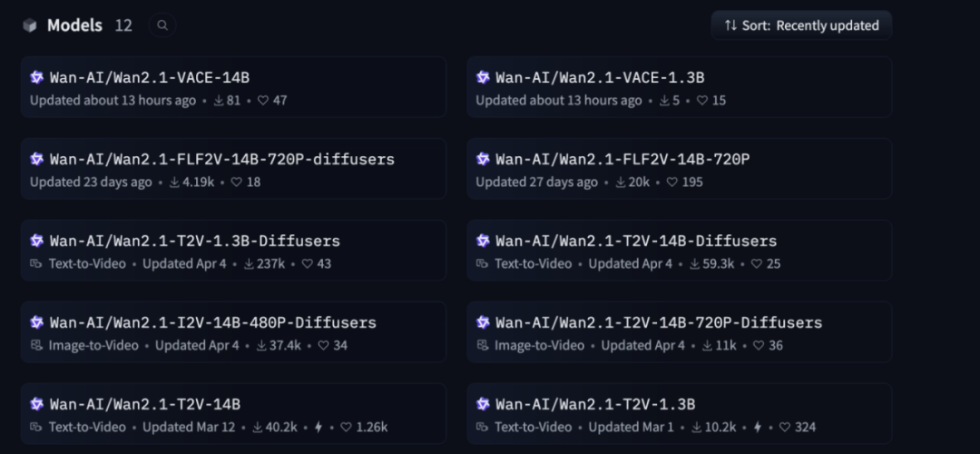Click the Models count number 12
The image size is (980, 454).
coord(123,25)
